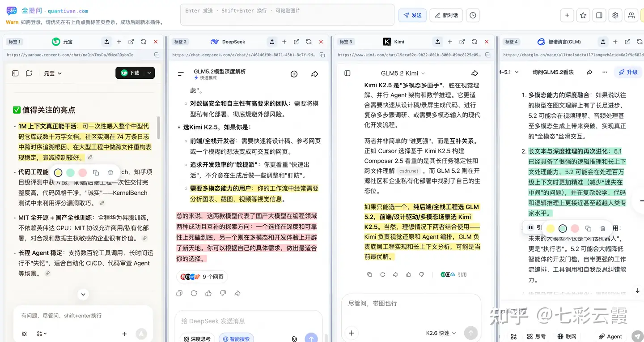
Task: Toggle 深度思考 in DeepSeek input
Action: 198,339
